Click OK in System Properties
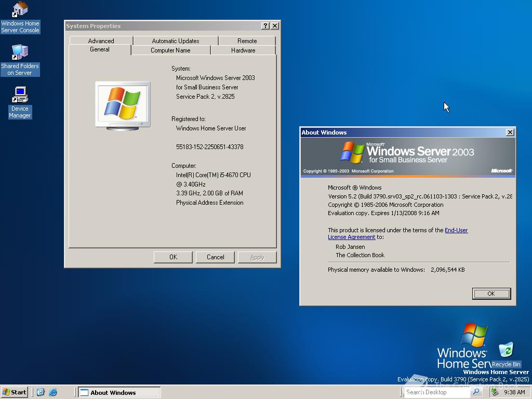The width and height of the screenshot is (532, 399). click(x=173, y=257)
